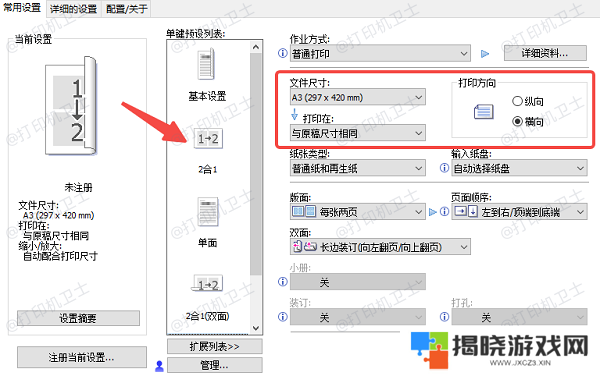Switch to the 常用设置 tab

tap(22, 8)
